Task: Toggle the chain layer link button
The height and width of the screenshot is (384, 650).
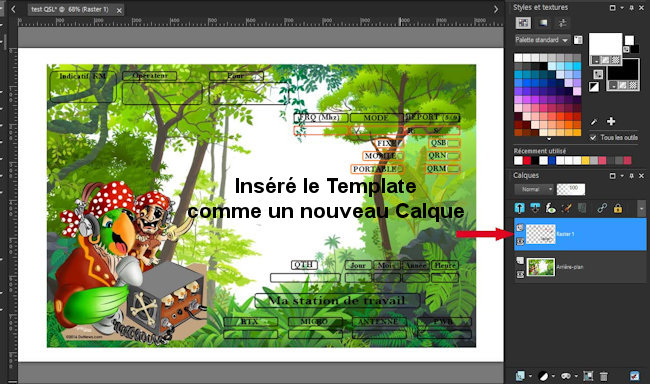Action: (x=602, y=208)
